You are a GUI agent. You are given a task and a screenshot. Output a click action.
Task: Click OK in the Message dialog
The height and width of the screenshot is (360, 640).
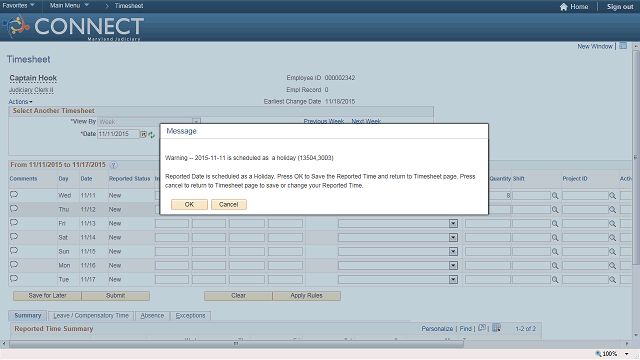pos(189,204)
